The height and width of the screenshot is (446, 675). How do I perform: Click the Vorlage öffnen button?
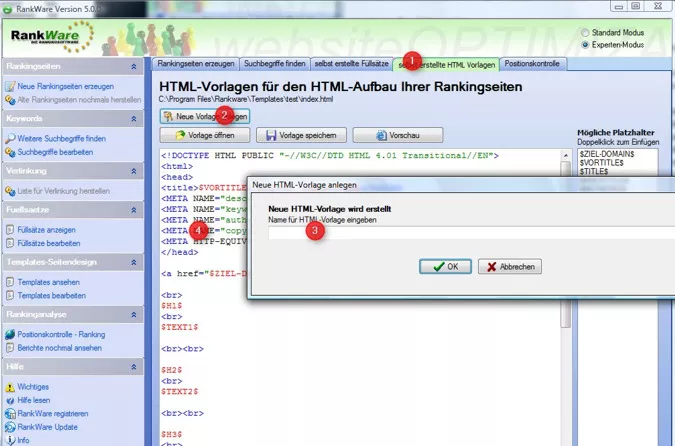205,135
